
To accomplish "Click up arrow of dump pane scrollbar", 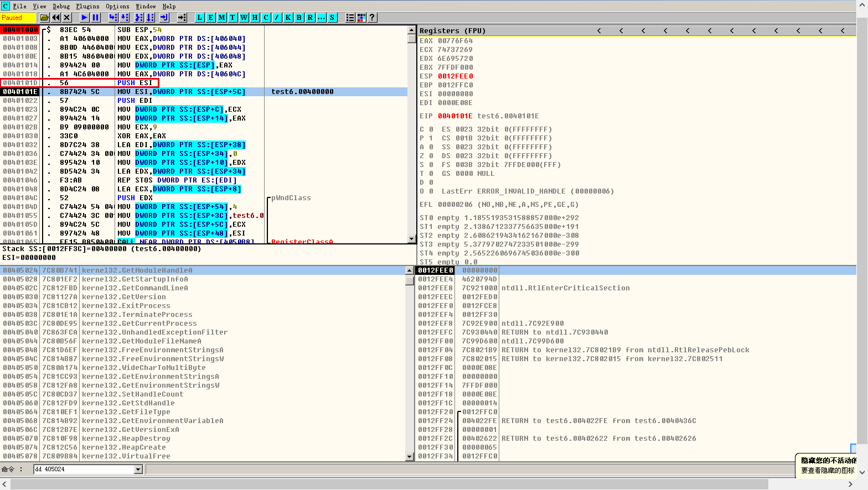I will 410,270.
